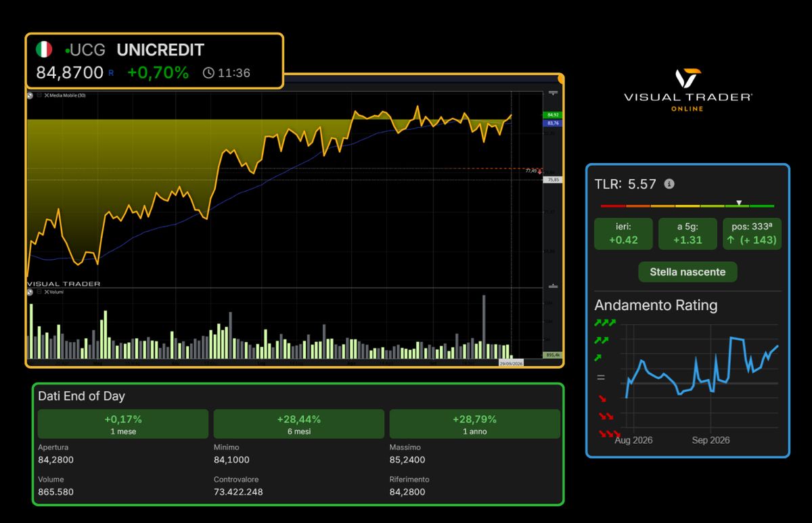Select the +28,79% 1 anno performance box
Viewport: 812px width, 523px height.
tap(474, 424)
